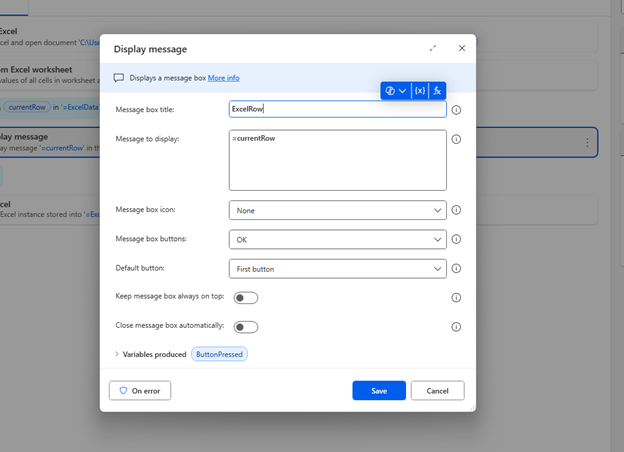The image size is (624, 452).
Task: Click info icon beside Message to display
Action: [x=456, y=139]
